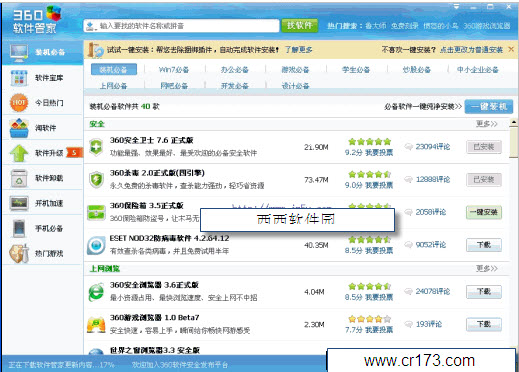519x372 pixels.
Task: Select 装机必备 in the left sidebar
Action: pos(43,52)
